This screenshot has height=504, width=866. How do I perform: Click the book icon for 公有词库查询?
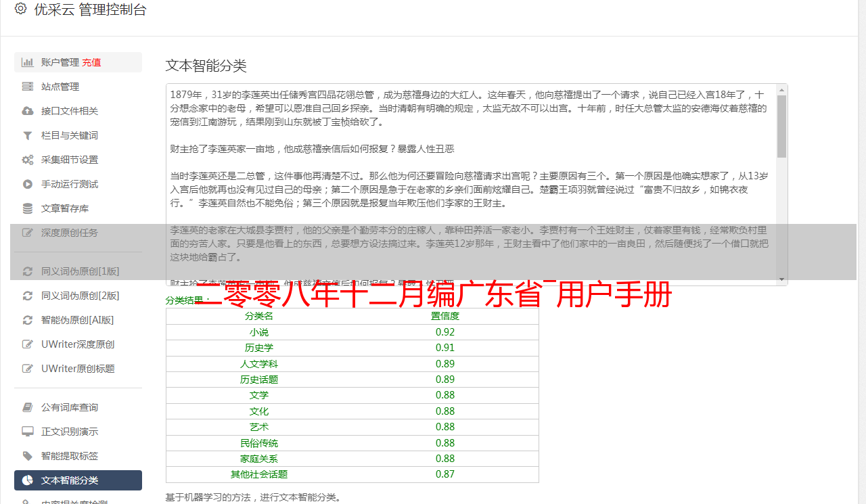[28, 407]
